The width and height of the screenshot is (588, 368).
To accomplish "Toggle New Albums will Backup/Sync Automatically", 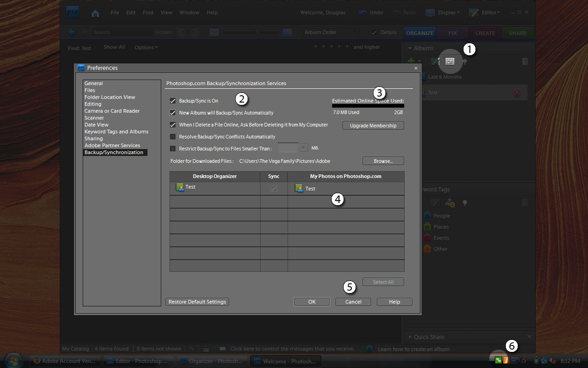I will 173,113.
